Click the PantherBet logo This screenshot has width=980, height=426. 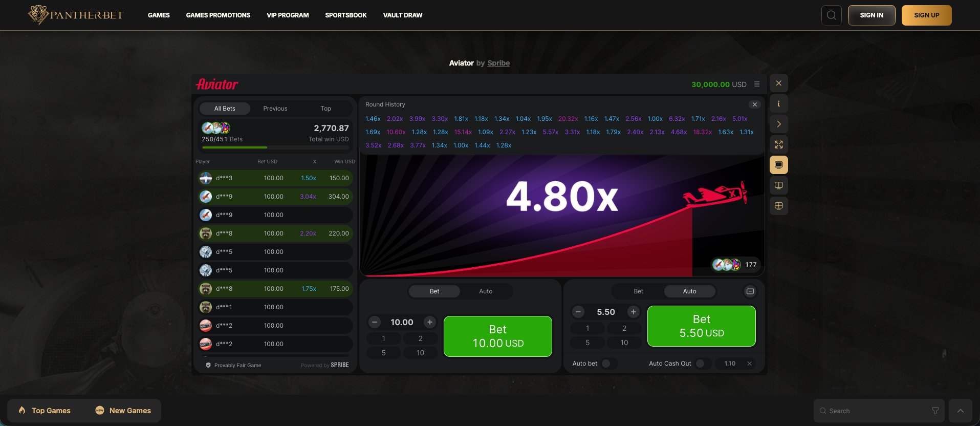[75, 15]
